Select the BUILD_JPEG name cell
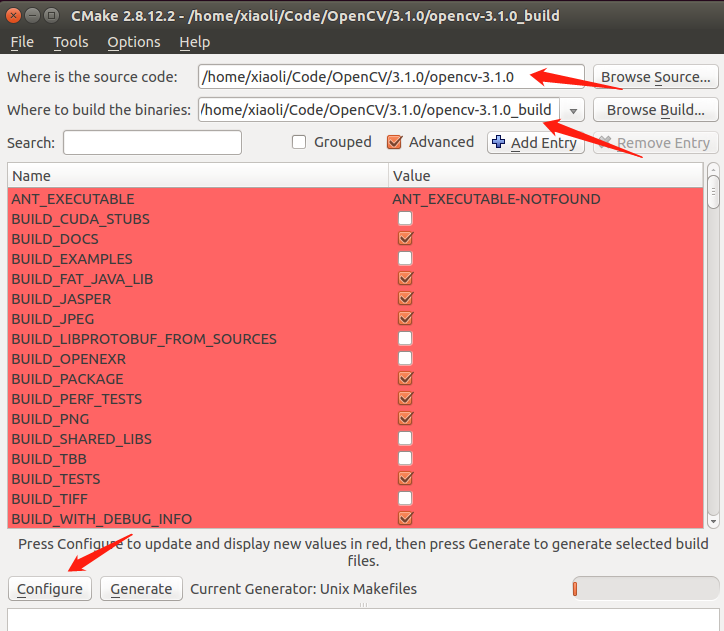This screenshot has width=724, height=631. (x=53, y=319)
